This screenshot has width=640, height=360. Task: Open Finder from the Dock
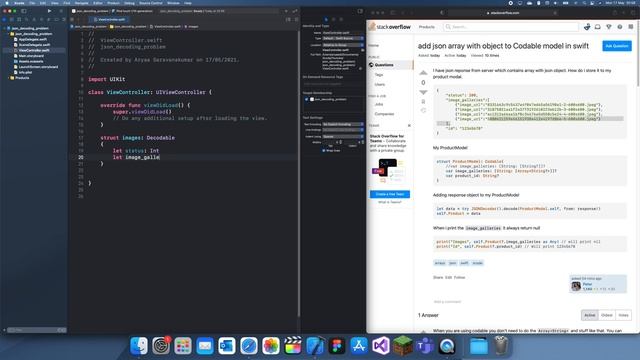139,346
